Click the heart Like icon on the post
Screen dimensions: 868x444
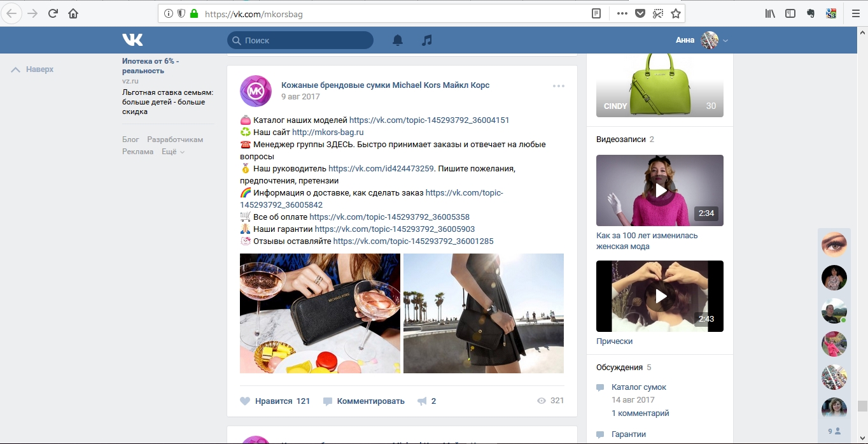[x=245, y=401]
